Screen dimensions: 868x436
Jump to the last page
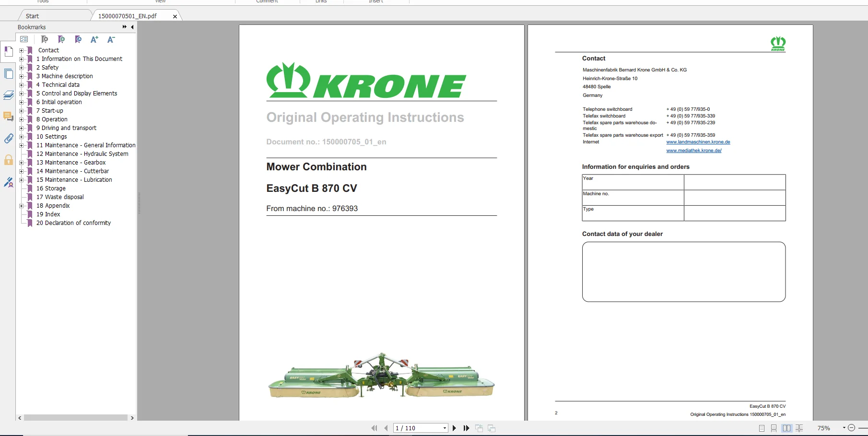466,428
